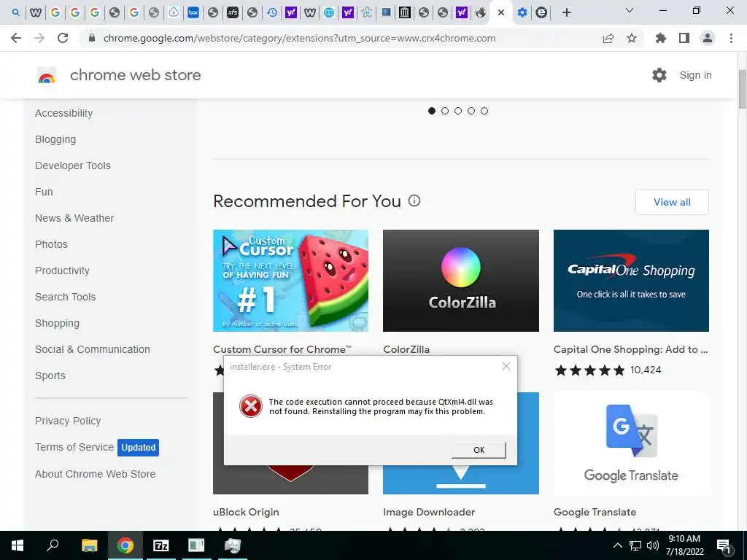Screen dimensions: 747x560
Task: Open the Privacy Policy link
Action: 68,421
